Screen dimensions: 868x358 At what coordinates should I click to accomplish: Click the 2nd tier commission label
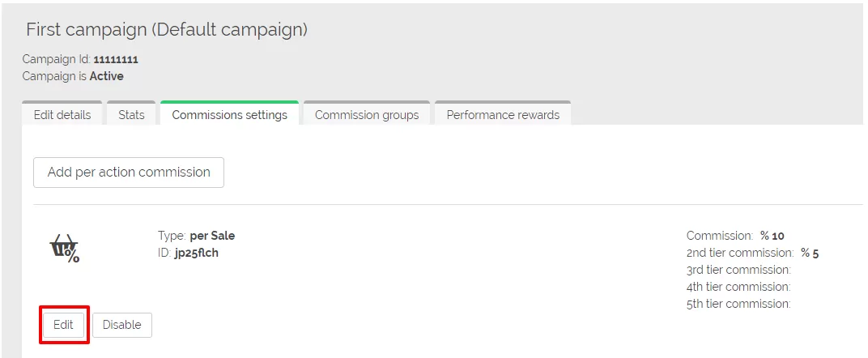pyautogui.click(x=739, y=253)
